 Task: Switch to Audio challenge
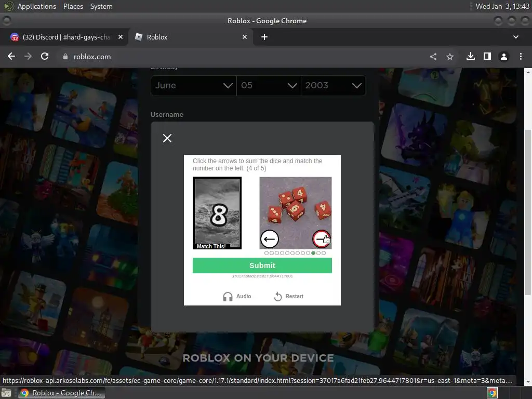coord(237,296)
